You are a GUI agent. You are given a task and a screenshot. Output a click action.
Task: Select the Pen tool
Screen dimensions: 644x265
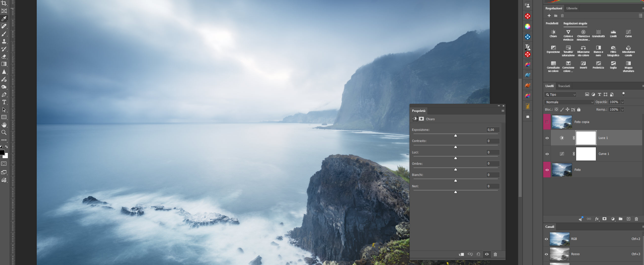pyautogui.click(x=4, y=95)
